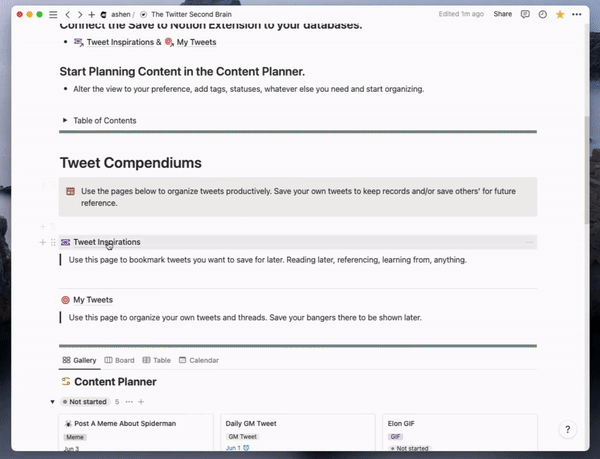Image resolution: width=600 pixels, height=459 pixels.
Task: Open the Content Planner database title
Action: (115, 382)
